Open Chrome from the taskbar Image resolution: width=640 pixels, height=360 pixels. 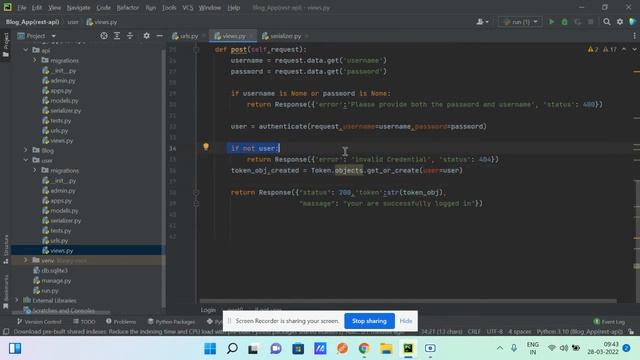coord(364,349)
